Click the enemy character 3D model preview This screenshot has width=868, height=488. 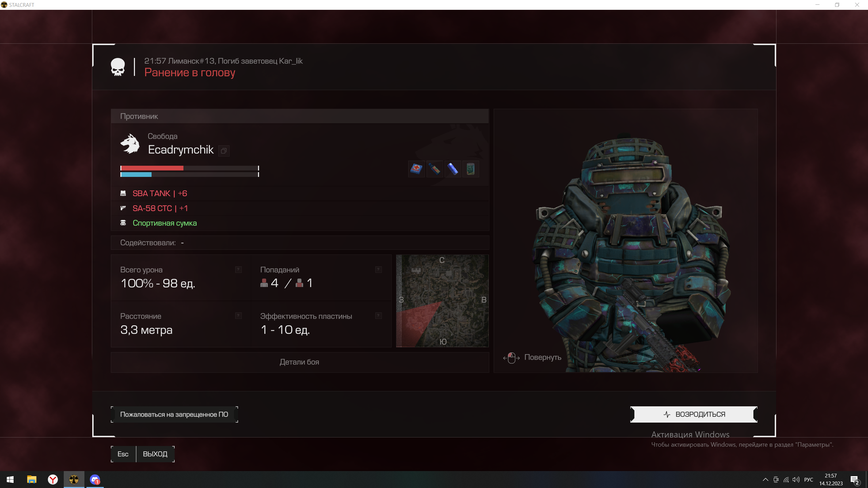point(626,241)
